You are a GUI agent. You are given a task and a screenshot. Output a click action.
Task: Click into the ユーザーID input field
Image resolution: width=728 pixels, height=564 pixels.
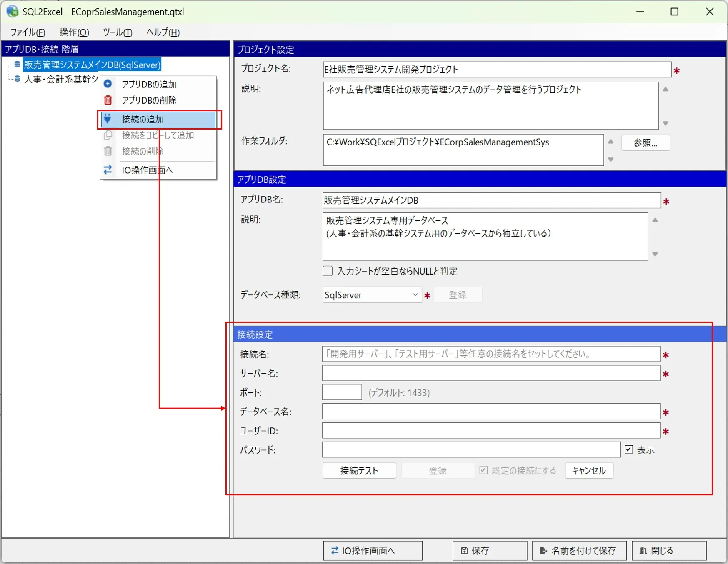coord(491,431)
